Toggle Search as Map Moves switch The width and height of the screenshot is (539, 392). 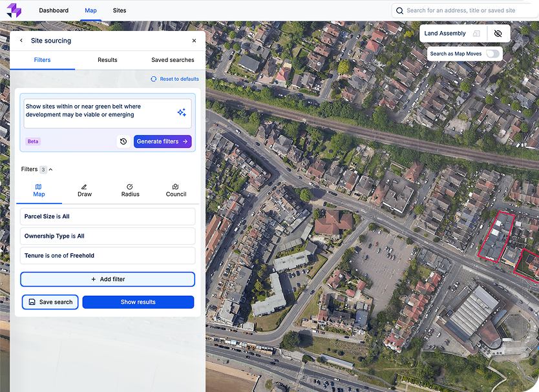pos(492,54)
